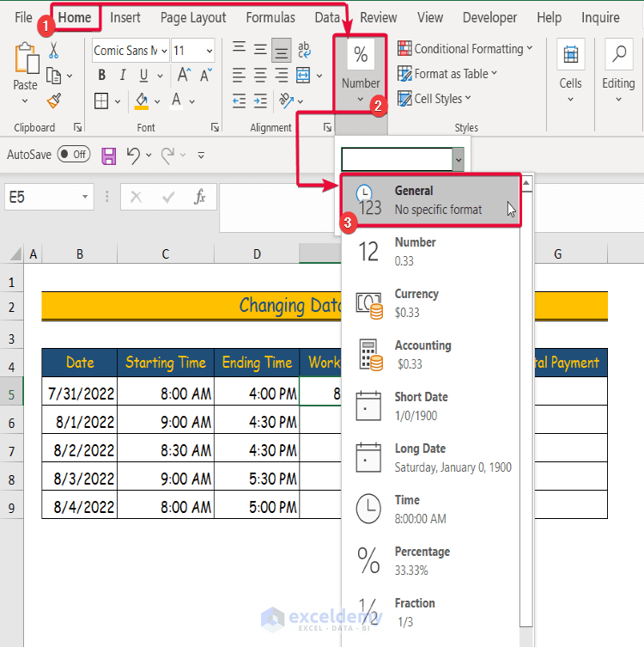Image resolution: width=644 pixels, height=647 pixels.
Task: Open the font name dropdown
Action: 164,51
